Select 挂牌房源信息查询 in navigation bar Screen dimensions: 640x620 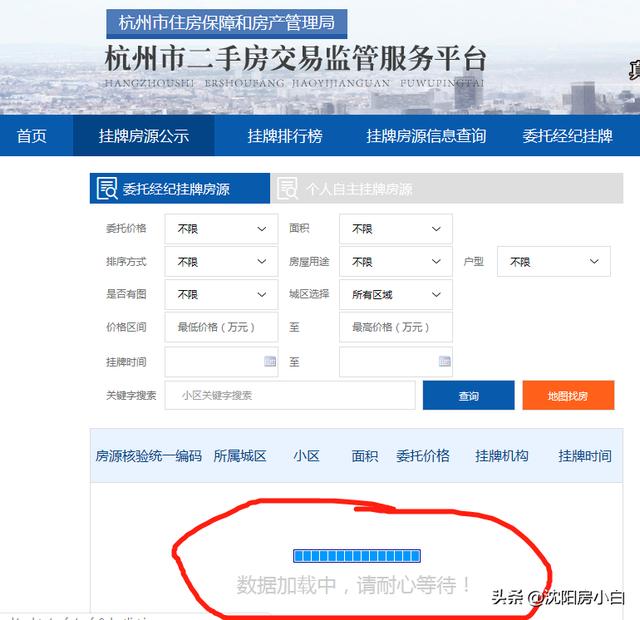426,136
